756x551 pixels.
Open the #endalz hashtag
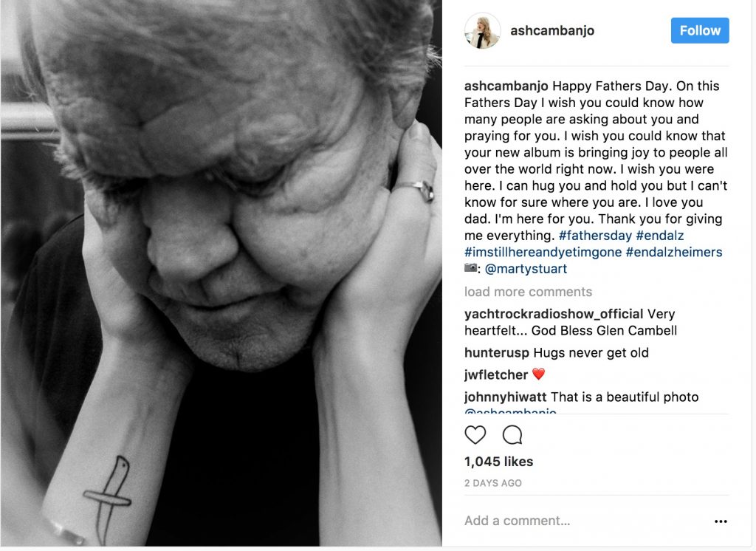pyautogui.click(x=659, y=236)
